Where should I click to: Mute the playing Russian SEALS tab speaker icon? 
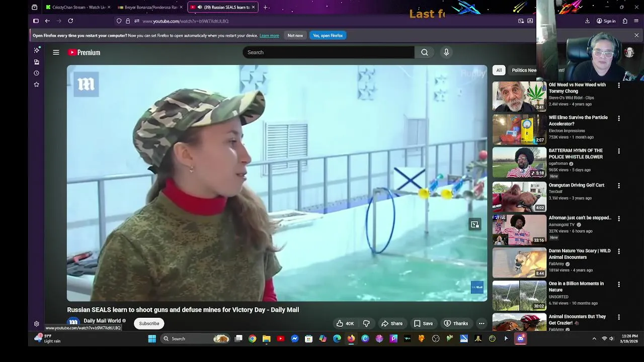200,7
